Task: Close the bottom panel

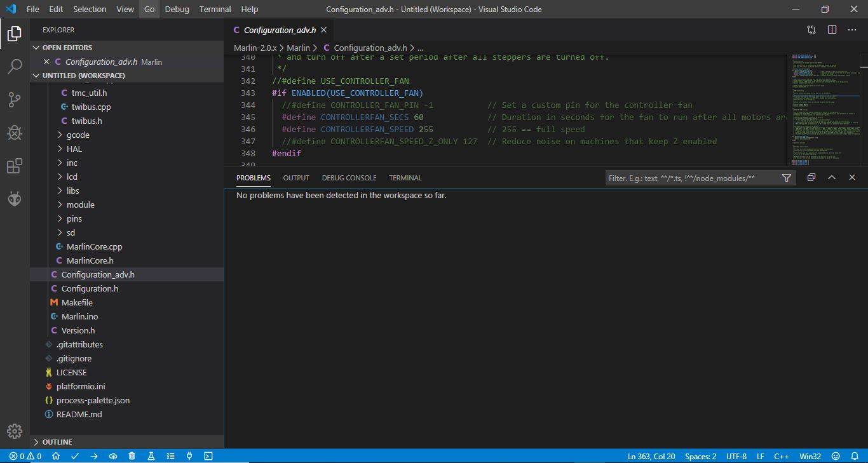Action: tap(852, 178)
